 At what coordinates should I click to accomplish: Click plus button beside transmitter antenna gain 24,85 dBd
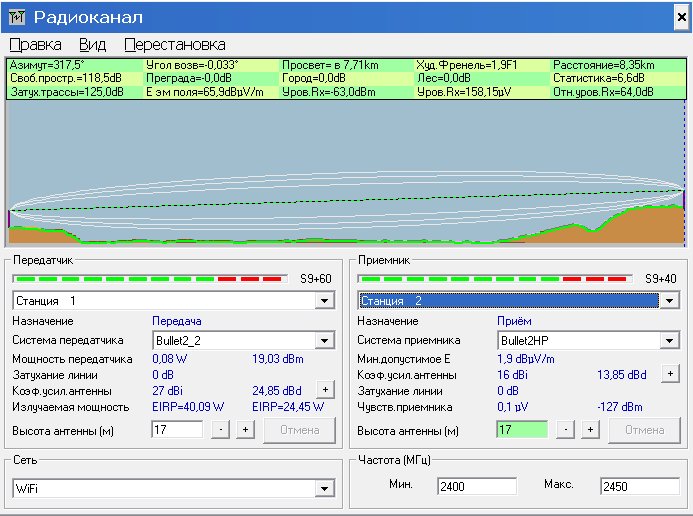[325, 389]
